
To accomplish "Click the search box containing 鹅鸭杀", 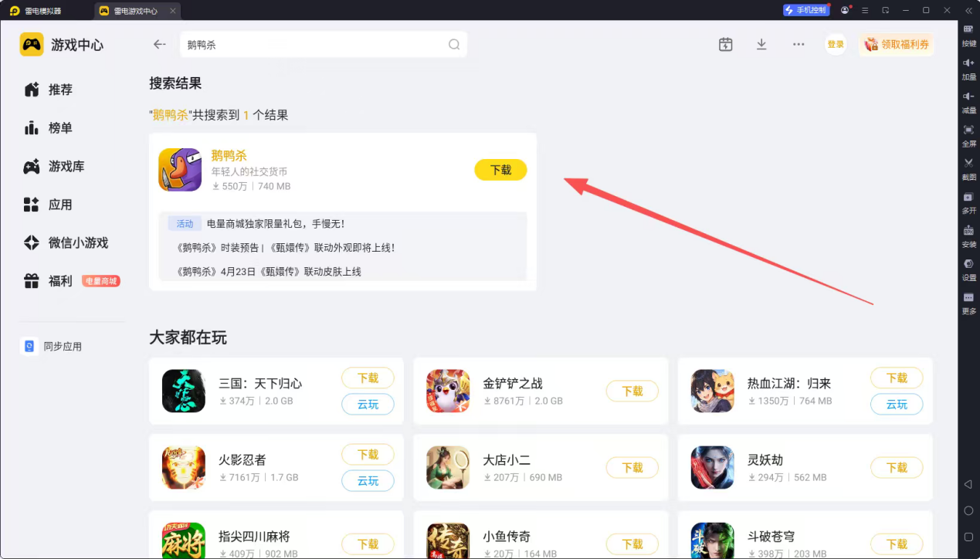I will (x=324, y=45).
